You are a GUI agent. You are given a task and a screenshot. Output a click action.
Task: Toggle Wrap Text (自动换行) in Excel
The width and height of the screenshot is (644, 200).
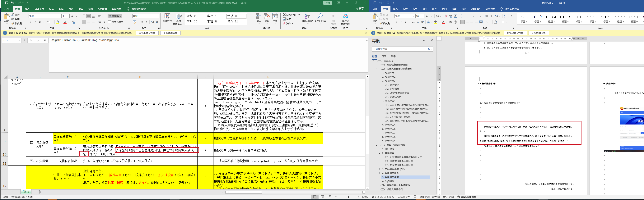point(115,16)
